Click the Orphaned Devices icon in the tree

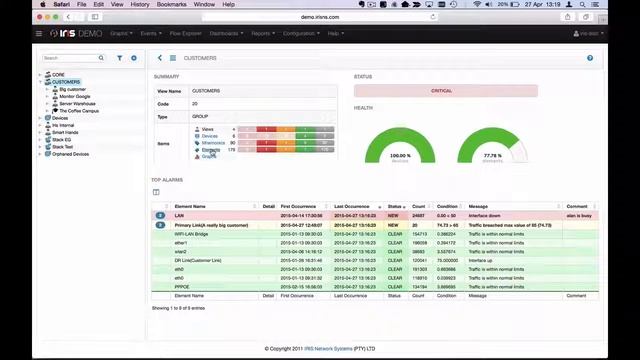coord(48,154)
